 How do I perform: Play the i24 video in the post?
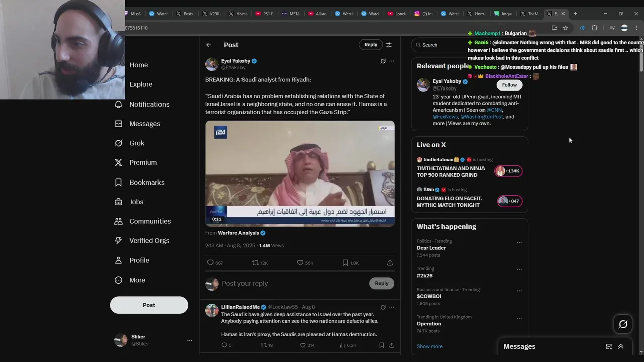tap(300, 173)
